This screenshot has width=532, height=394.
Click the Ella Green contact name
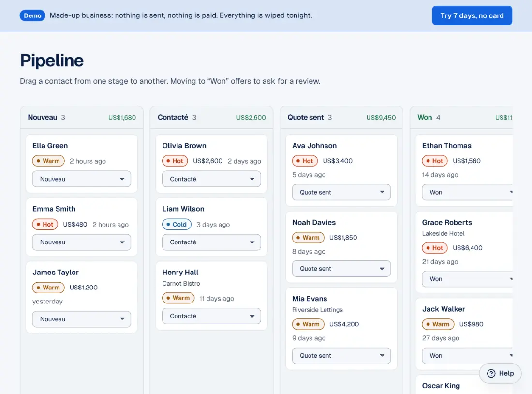tap(50, 146)
